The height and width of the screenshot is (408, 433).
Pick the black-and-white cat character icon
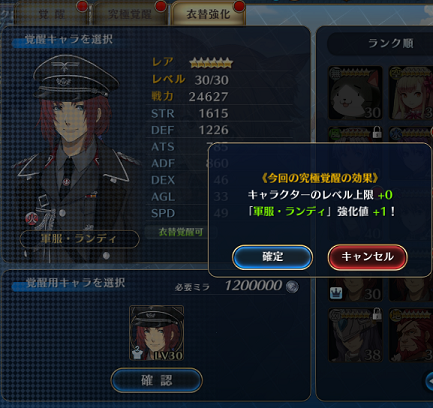pos(355,93)
